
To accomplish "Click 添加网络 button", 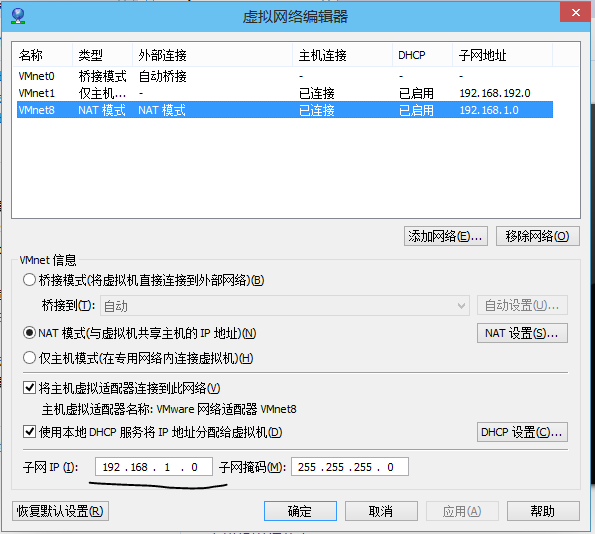I will click(x=445, y=236).
